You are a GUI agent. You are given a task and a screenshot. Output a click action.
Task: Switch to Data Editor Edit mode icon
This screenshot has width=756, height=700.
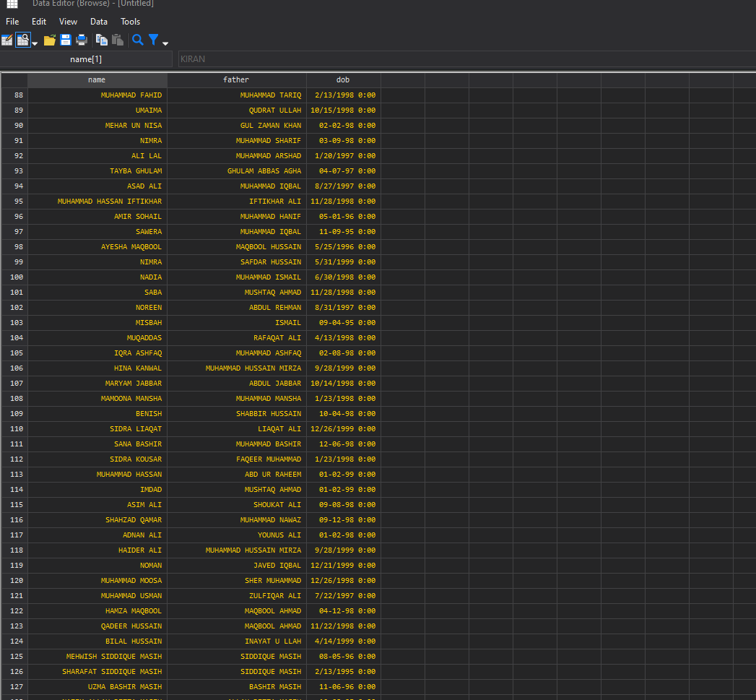pos(7,40)
